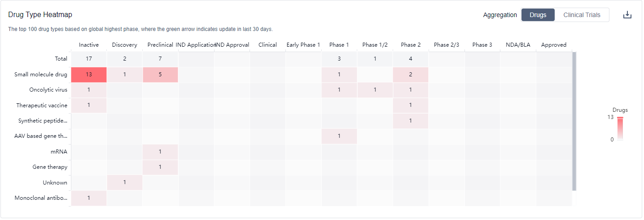Viewport: 644px width, 220px height.
Task: Click the Total row Phase 2 cell showing 4
Action: (411, 59)
